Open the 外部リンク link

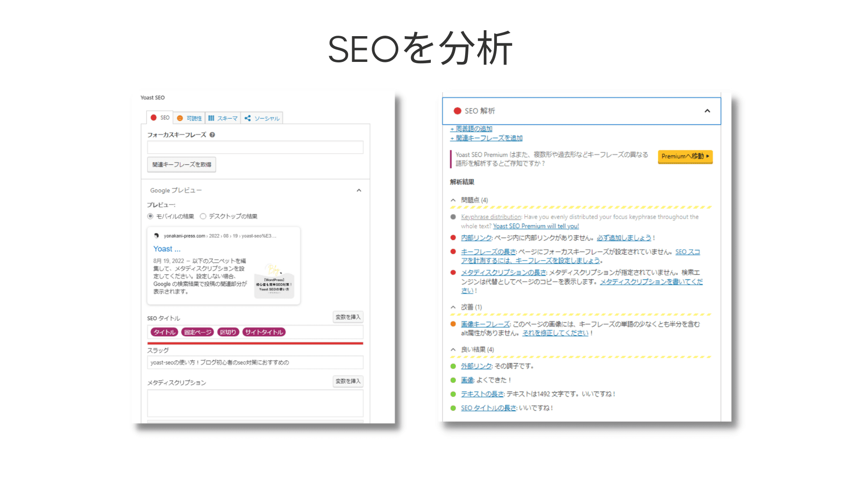pos(476,366)
